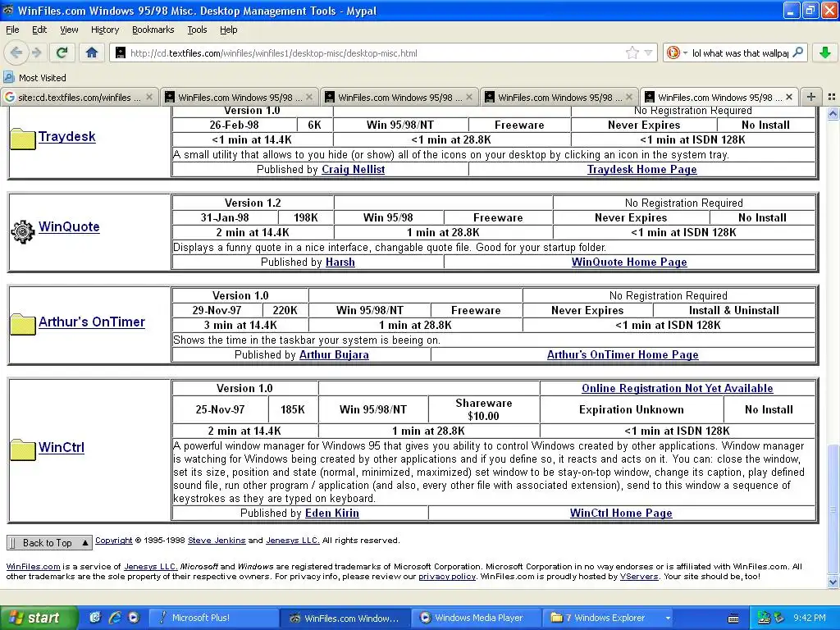
Task: Open the Windows start menu
Action: point(38,618)
